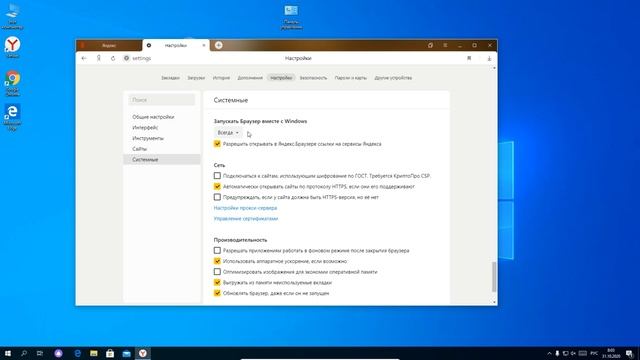This screenshot has height=360, width=640.
Task: Open Edge from the taskbar
Action: pos(77,353)
